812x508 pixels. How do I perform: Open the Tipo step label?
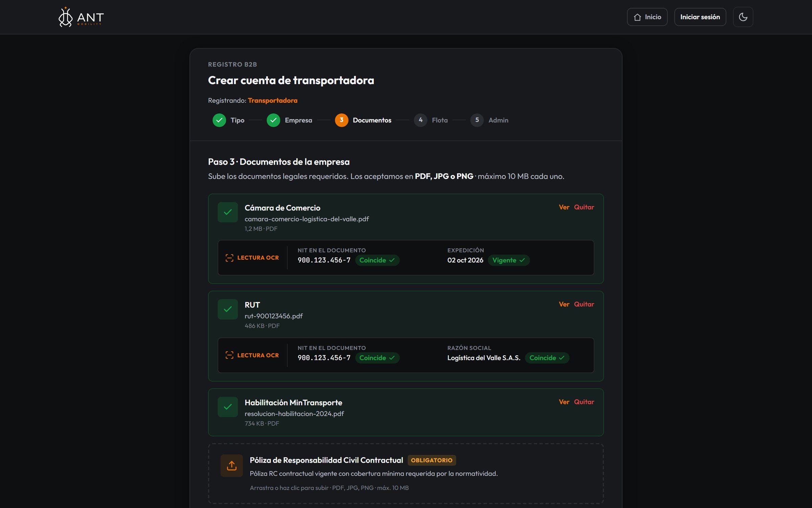coord(238,120)
